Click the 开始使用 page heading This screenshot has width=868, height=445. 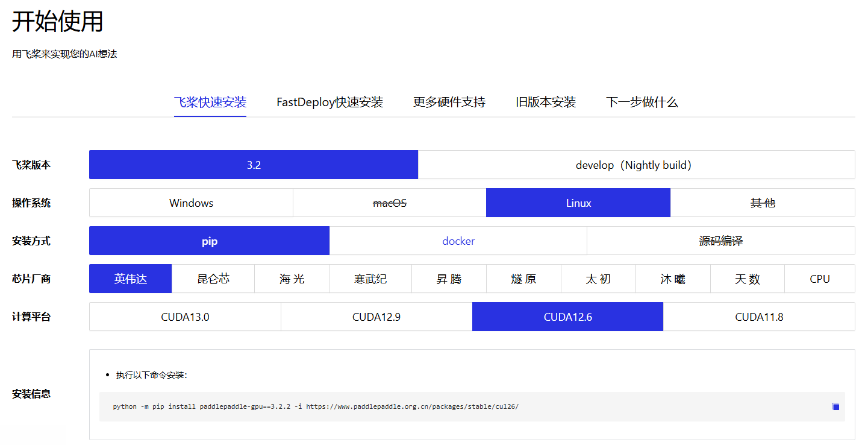point(58,22)
